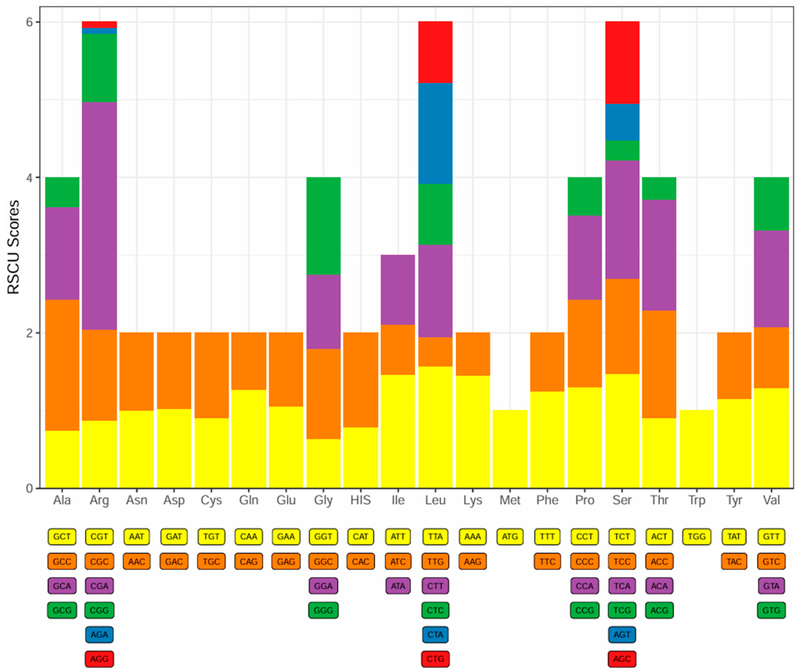Screen dimensions: 801x672
Task: Click the red AGG codon swatch
Action: click(x=99, y=659)
